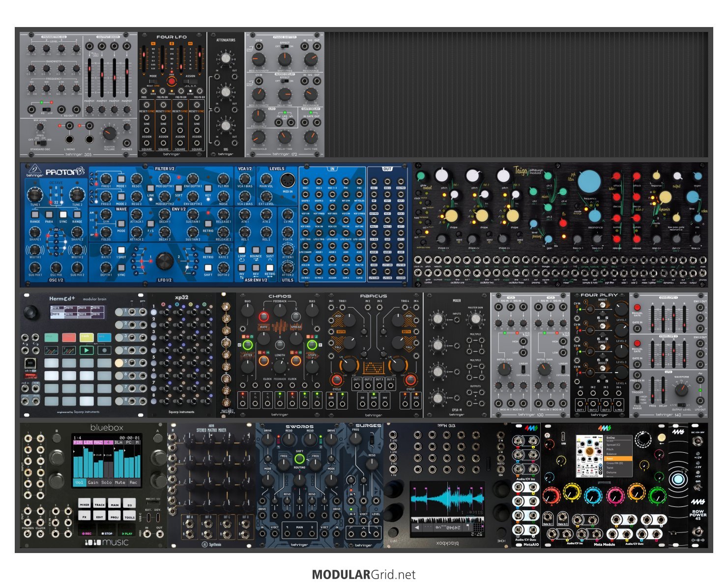Toggle the Mode Reset/Sync switch on Four LFO
This screenshot has width=728, height=585.
point(153,82)
